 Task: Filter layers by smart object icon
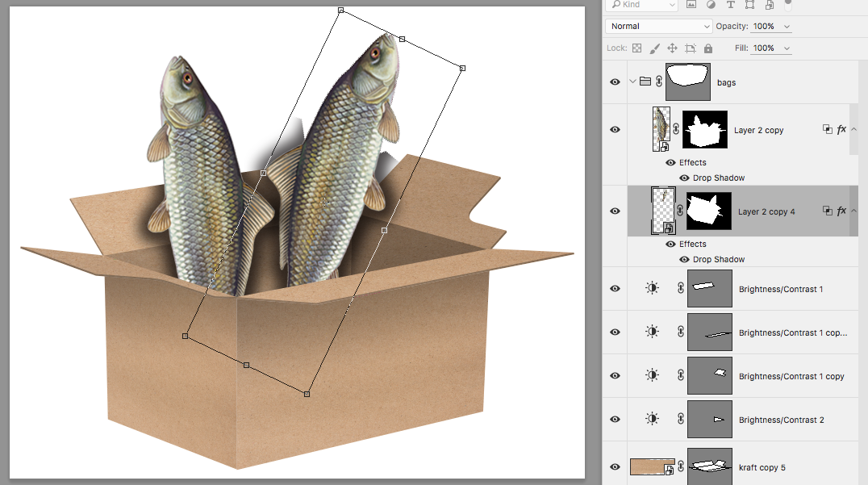pyautogui.click(x=770, y=4)
